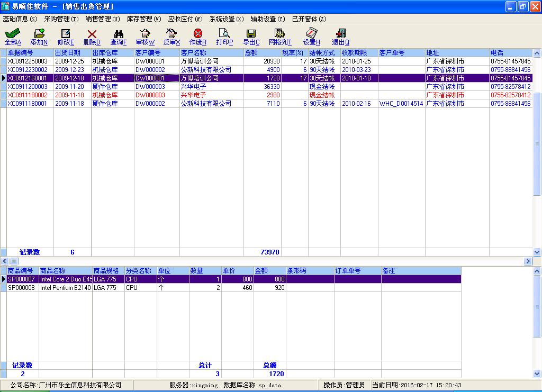The image size is (542, 392).
Task: Click the 打印 (Print) toolbar icon
Action: [x=224, y=36]
